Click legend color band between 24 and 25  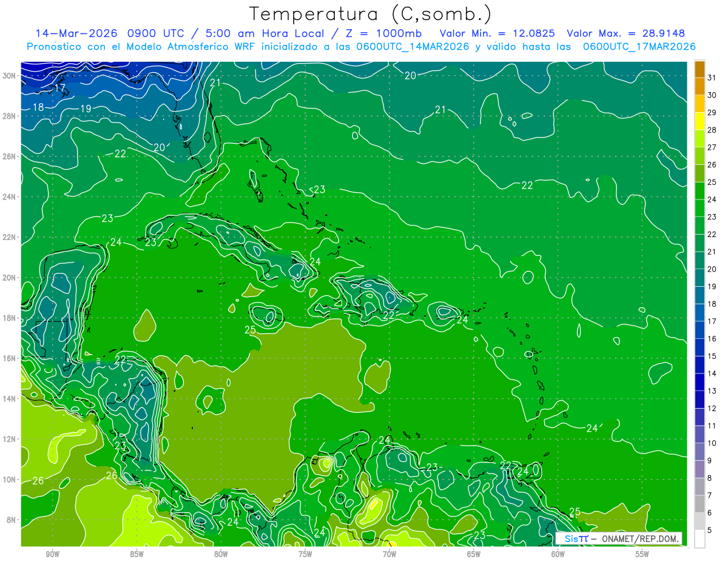[x=699, y=191]
